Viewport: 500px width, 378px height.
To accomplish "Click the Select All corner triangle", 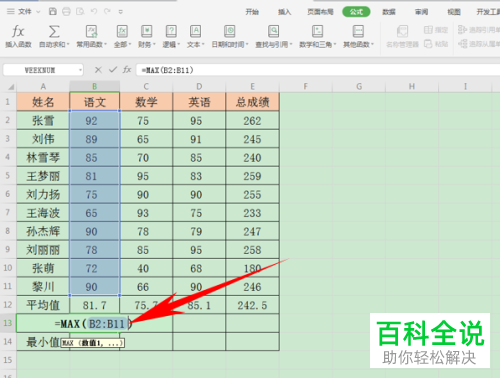I will [11, 87].
